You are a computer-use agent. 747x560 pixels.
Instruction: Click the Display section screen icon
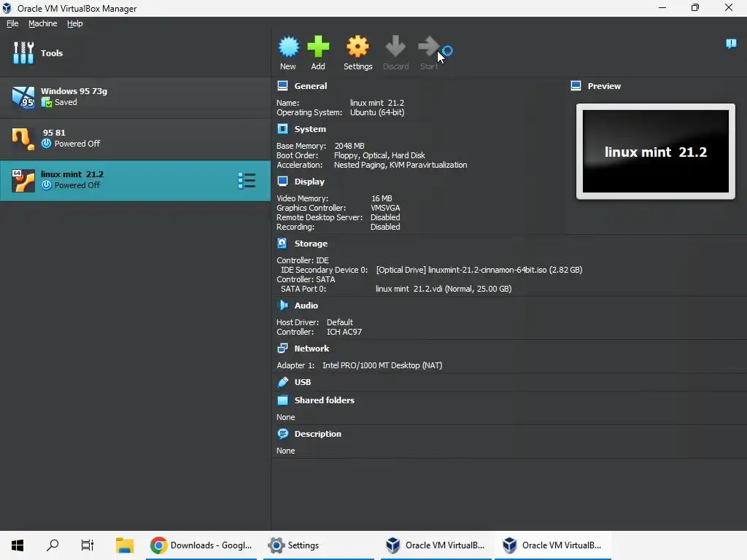coord(282,182)
